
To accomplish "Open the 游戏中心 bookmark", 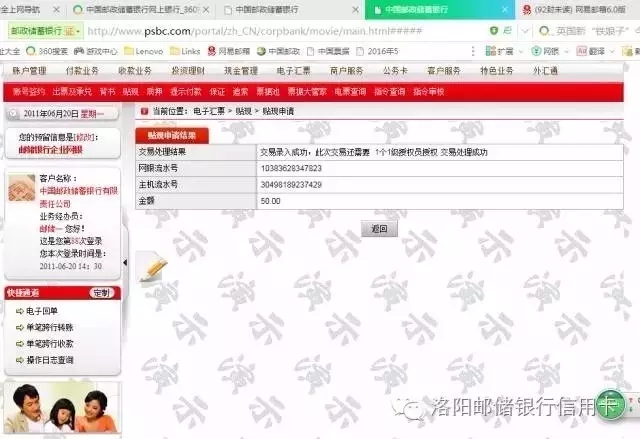I will tap(96, 51).
